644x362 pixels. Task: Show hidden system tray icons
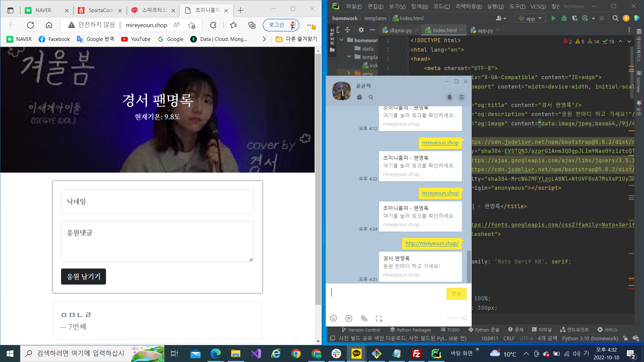coord(526,354)
